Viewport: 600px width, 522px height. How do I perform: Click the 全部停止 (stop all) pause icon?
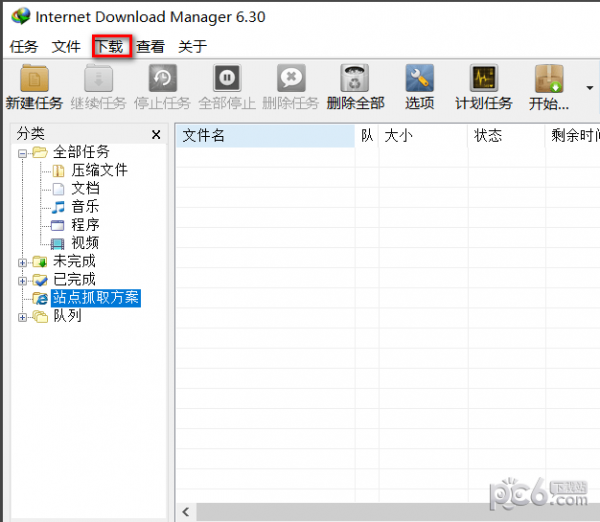(x=227, y=78)
